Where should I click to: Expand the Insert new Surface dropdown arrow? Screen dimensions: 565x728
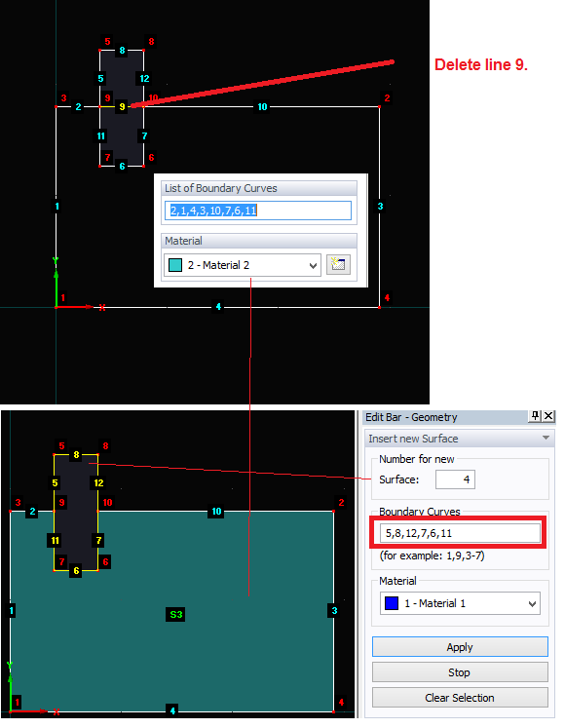pos(546,438)
